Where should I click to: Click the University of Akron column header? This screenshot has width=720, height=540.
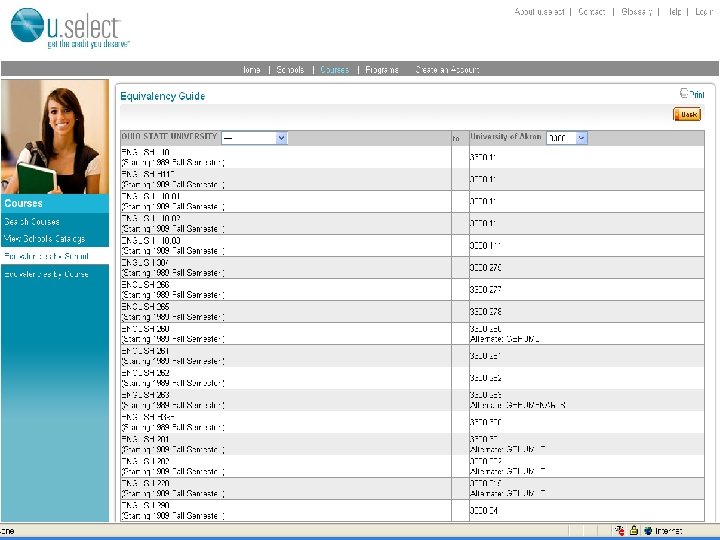point(506,136)
